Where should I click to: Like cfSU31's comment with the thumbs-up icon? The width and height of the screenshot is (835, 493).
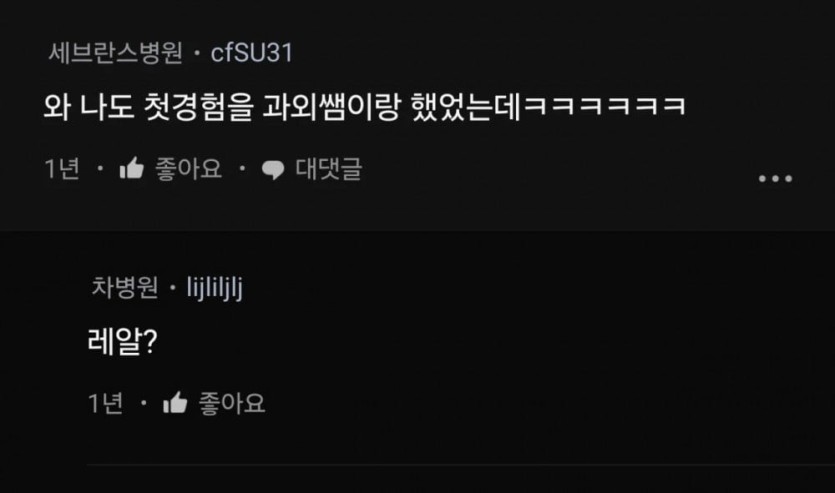pos(132,168)
